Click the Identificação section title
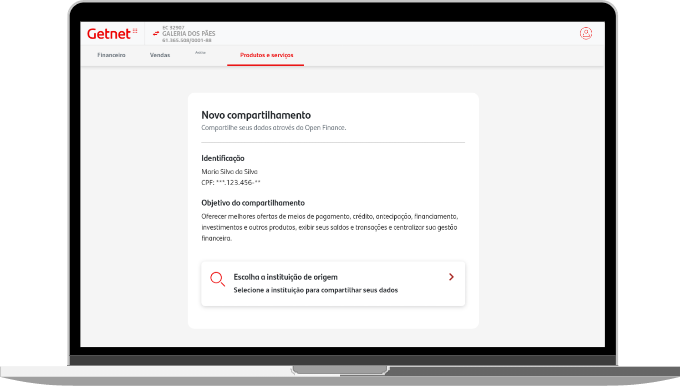680x386 pixels. [x=223, y=158]
